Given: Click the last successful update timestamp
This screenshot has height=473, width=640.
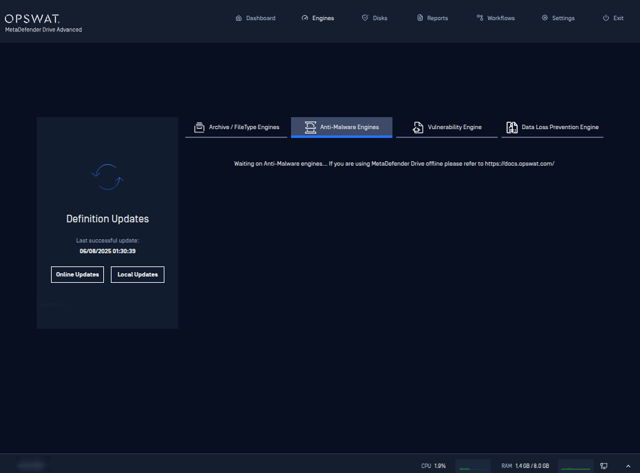Looking at the screenshot, I should [107, 251].
